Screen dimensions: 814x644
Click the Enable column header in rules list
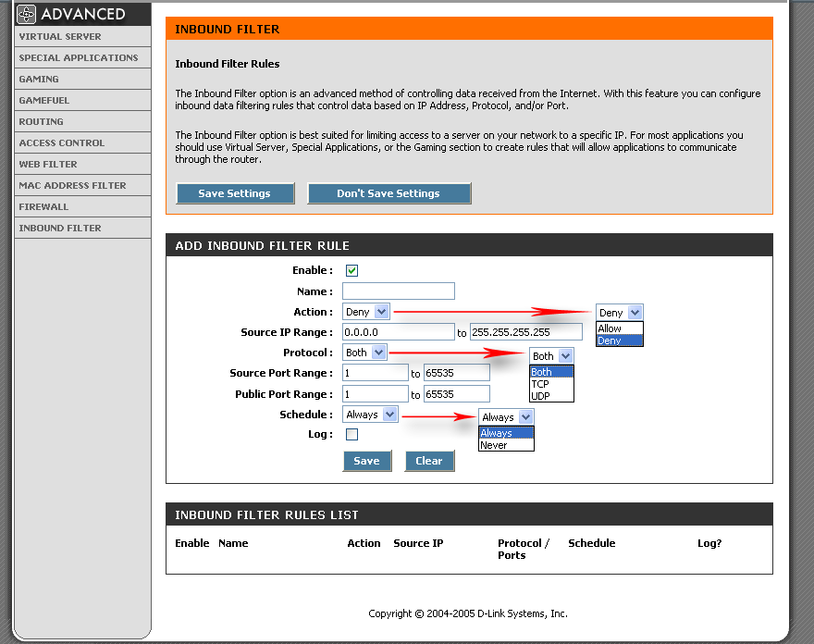point(192,543)
